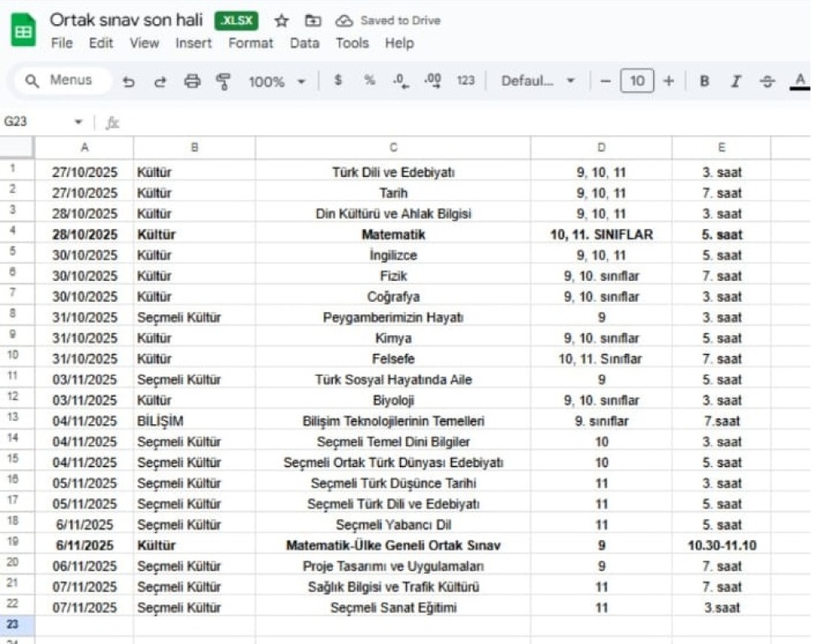This screenshot has height=644, width=815.
Task: Expand the Default font dropdown
Action: [x=538, y=81]
